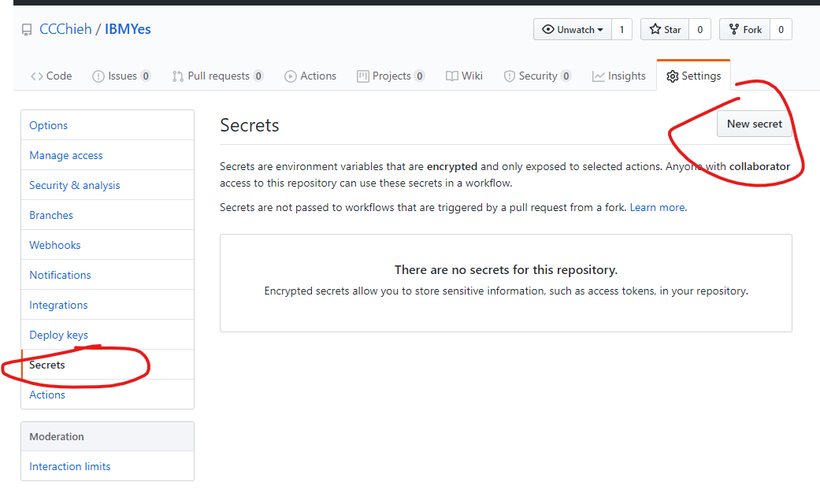Click the eye icon on Unwatch button

pyautogui.click(x=547, y=29)
